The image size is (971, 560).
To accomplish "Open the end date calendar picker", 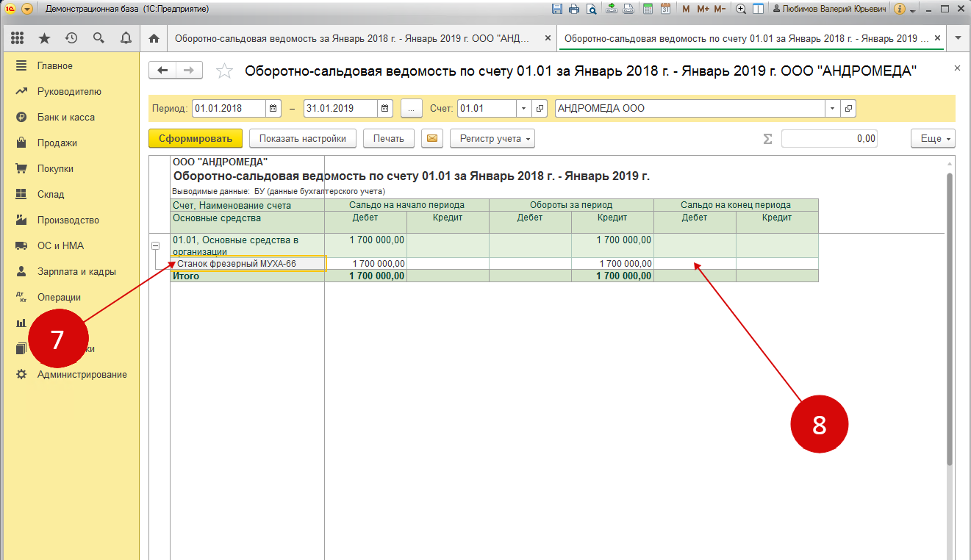I will click(385, 109).
